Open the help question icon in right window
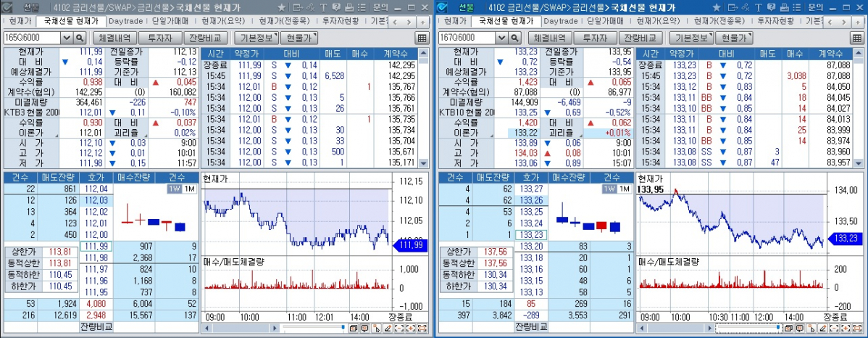 (771, 8)
